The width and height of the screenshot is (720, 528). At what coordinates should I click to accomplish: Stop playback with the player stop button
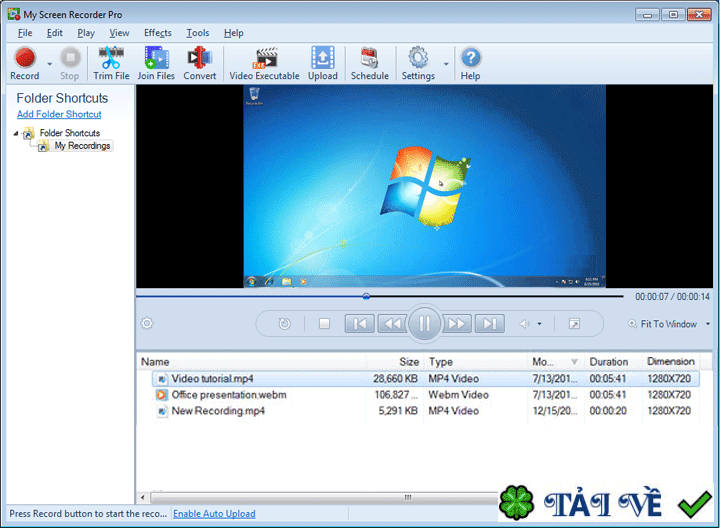click(x=324, y=324)
